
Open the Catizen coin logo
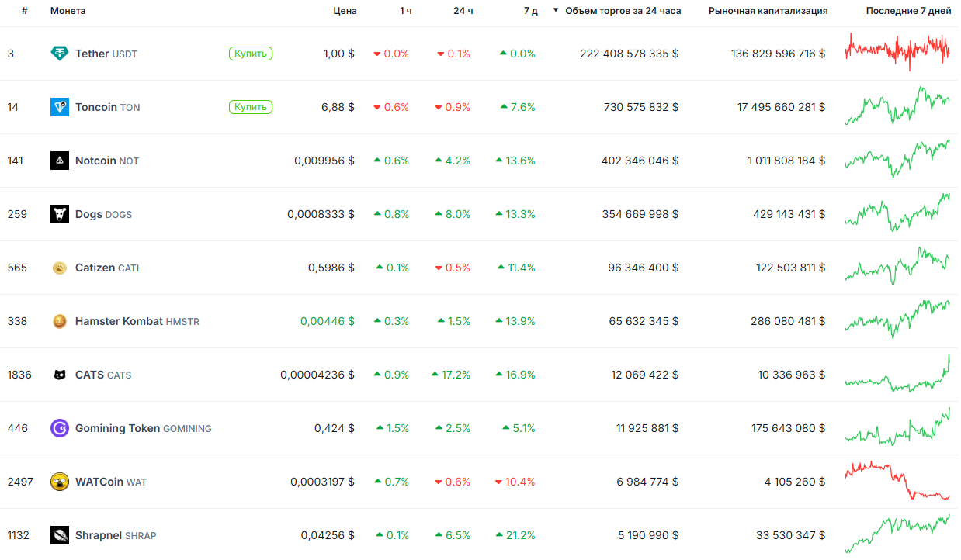tap(60, 268)
